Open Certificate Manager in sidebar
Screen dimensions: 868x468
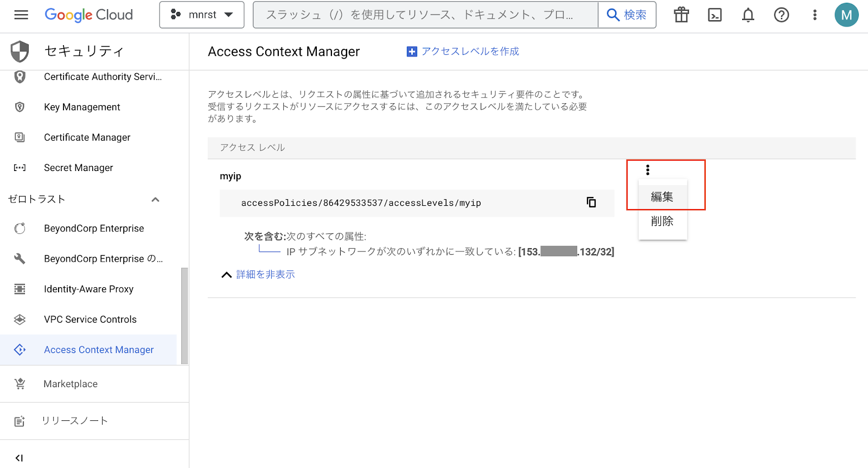[88, 137]
